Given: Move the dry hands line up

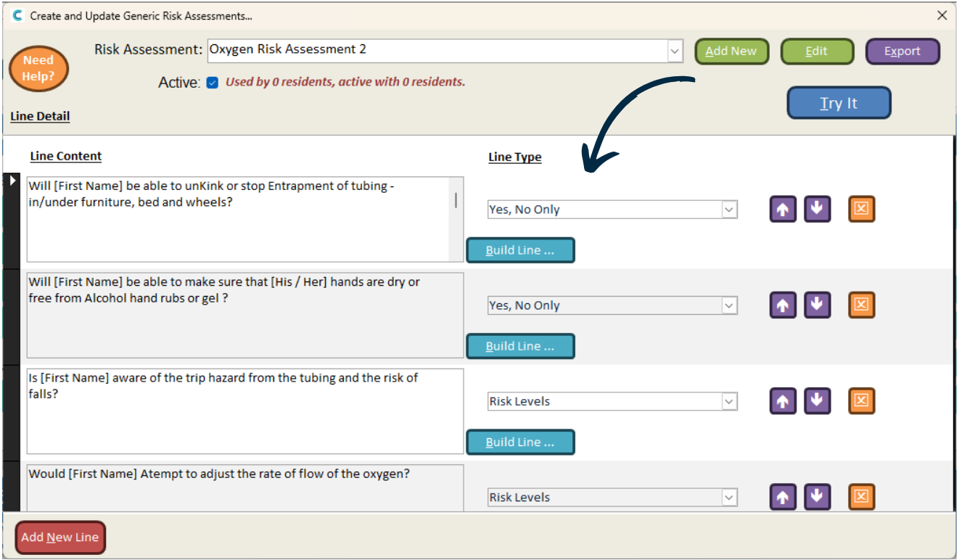Looking at the screenshot, I should pos(783,305).
